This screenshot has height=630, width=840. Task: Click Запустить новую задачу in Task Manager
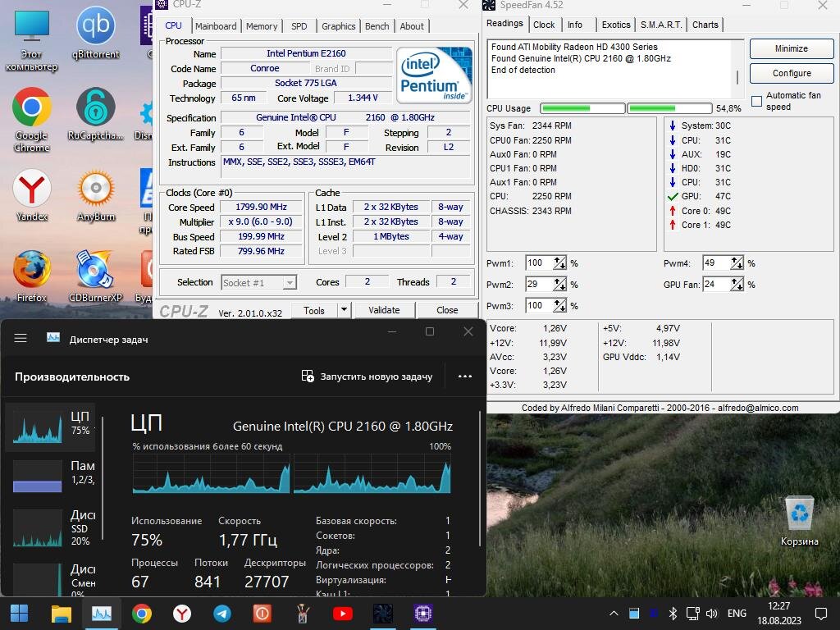367,377
